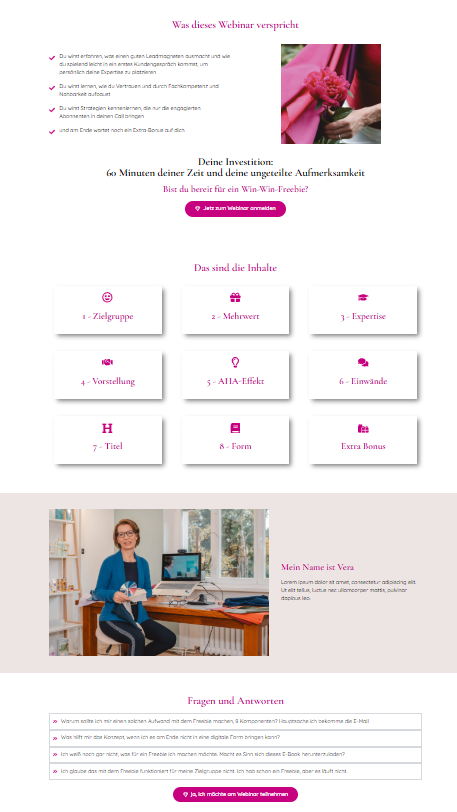
Task: Click the handshake icon above Vorstellung
Action: (107, 362)
